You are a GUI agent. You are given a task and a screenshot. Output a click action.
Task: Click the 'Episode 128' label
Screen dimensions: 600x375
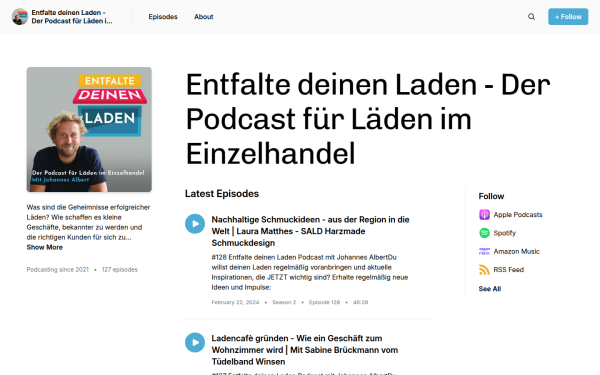click(324, 302)
